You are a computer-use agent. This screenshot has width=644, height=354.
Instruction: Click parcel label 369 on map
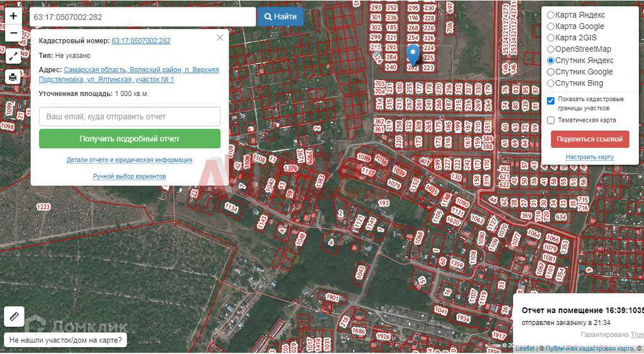point(526,215)
